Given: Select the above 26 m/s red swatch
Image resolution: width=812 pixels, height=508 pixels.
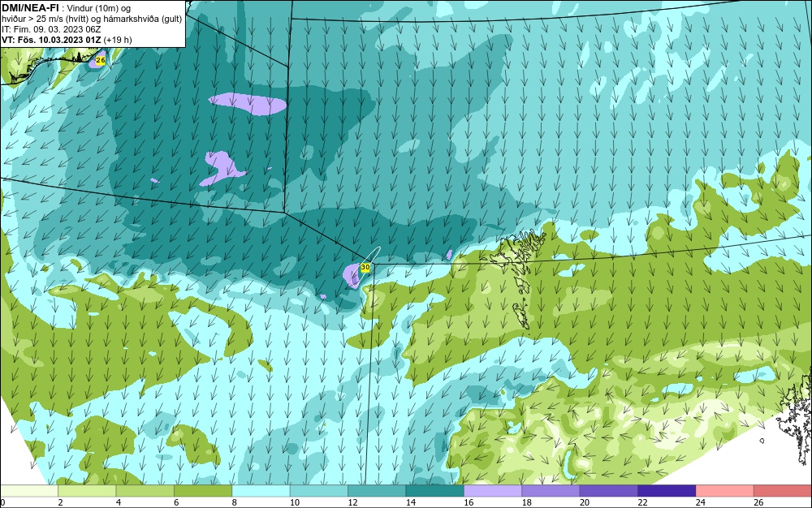Looking at the screenshot, I should point(783,491).
